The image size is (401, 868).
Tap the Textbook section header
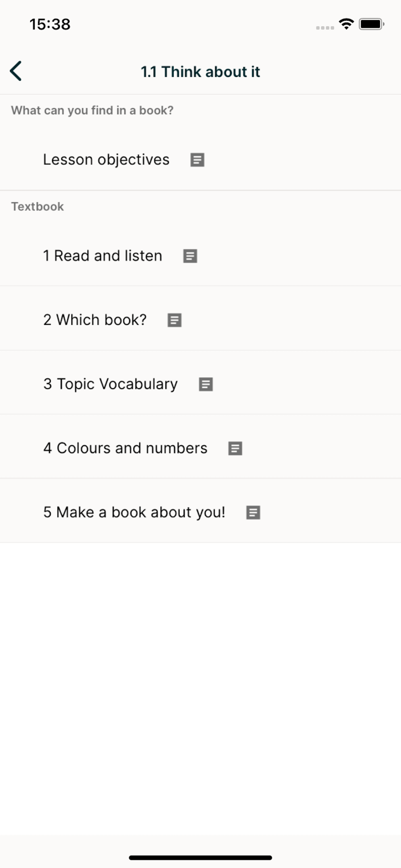pyautogui.click(x=37, y=207)
